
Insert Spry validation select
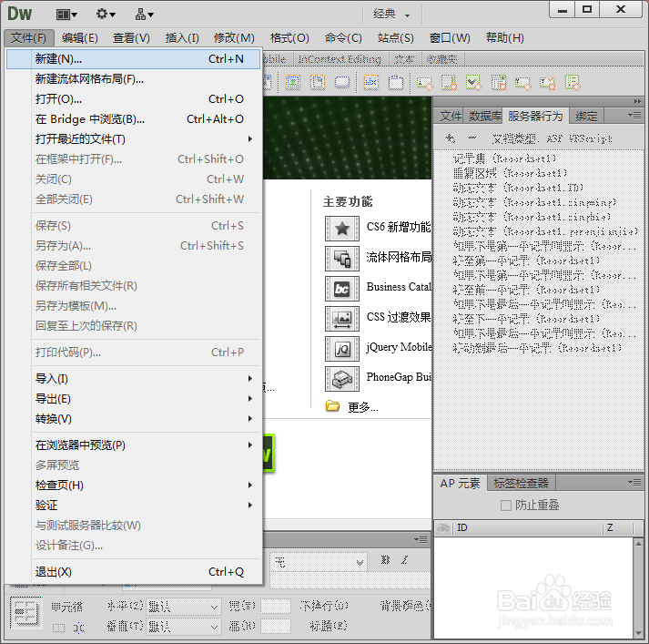pos(498,83)
